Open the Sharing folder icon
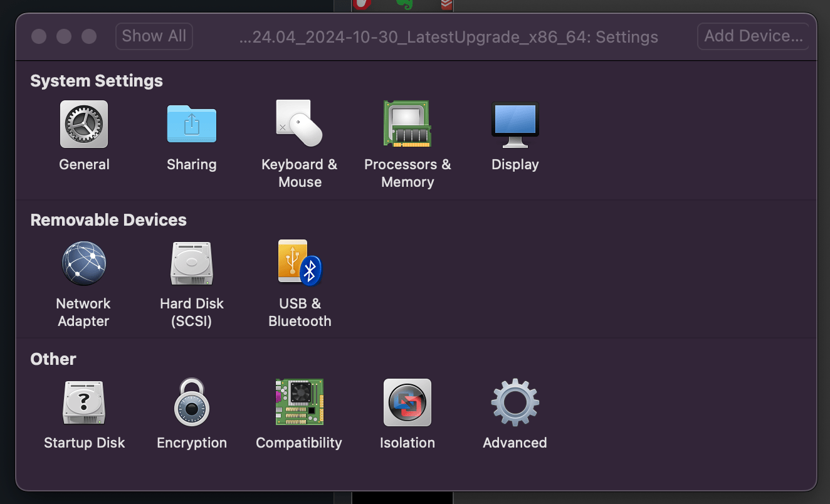The height and width of the screenshot is (504, 830). tap(191, 125)
